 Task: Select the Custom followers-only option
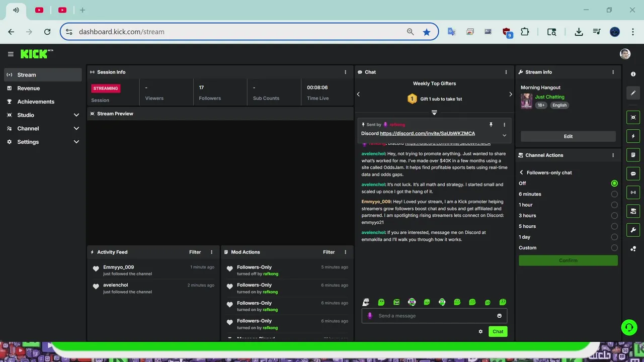pyautogui.click(x=614, y=248)
